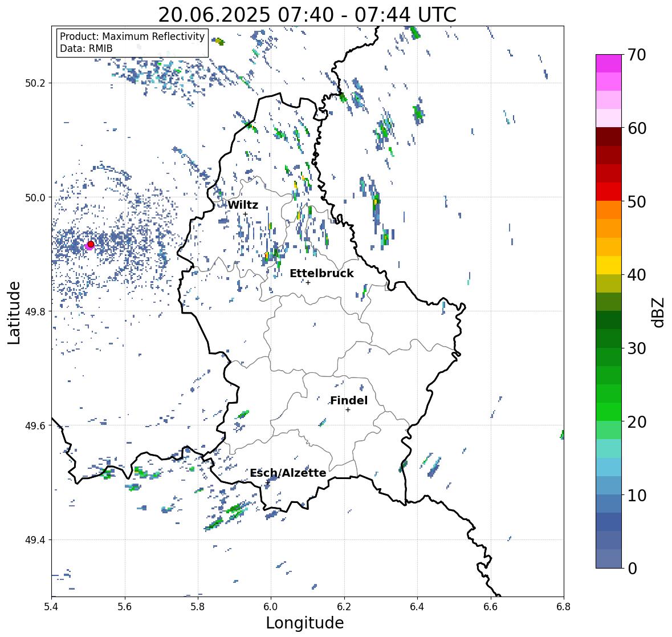Click the plot title with date and time
The height and width of the screenshot is (637, 672).
point(307,15)
